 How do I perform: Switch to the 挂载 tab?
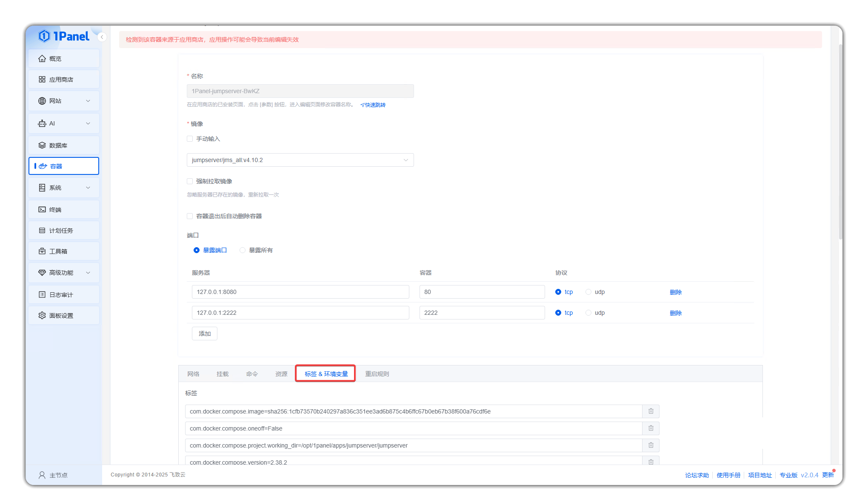click(223, 374)
